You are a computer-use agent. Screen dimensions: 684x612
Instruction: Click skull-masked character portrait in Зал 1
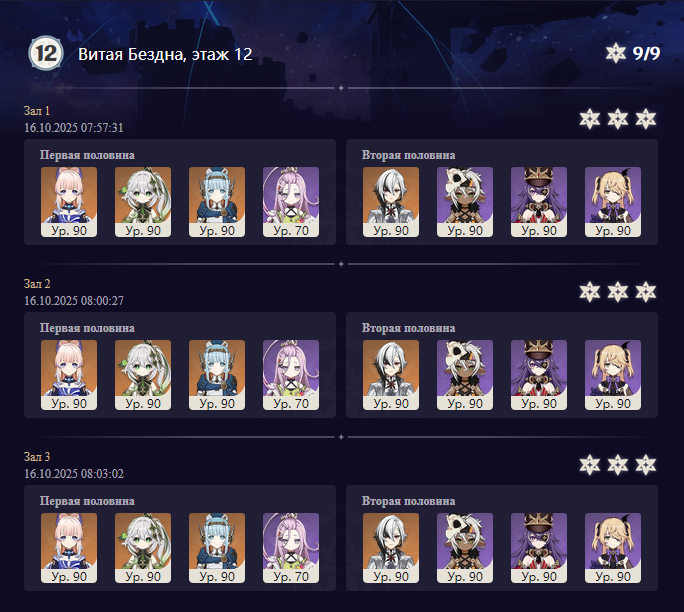click(x=465, y=202)
